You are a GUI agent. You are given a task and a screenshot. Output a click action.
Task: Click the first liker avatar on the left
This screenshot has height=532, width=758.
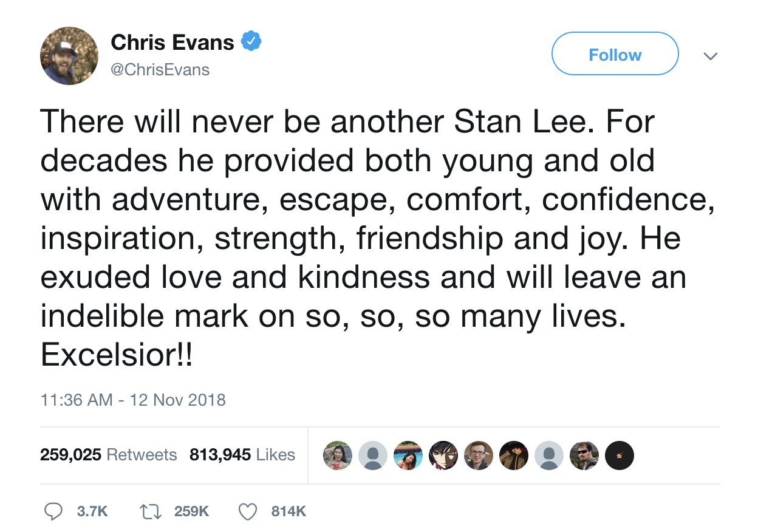click(x=338, y=455)
